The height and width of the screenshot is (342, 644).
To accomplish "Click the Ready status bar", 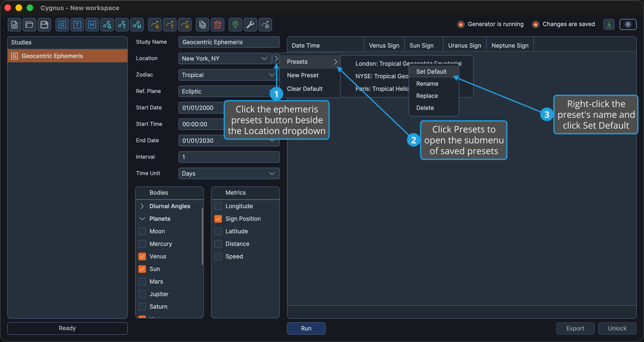I will [x=68, y=328].
